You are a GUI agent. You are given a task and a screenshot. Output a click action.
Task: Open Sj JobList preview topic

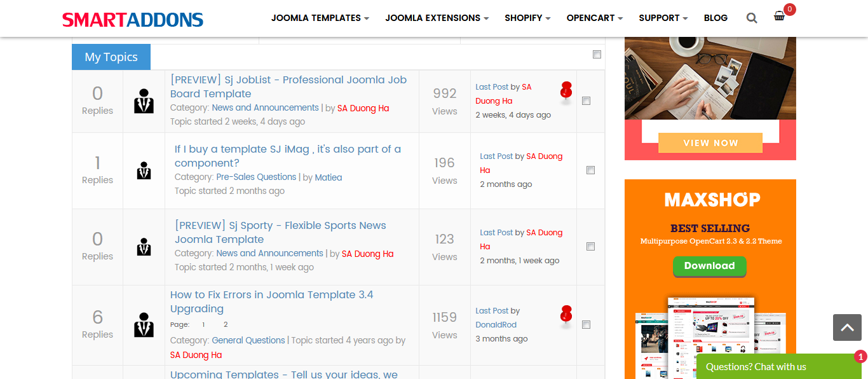(288, 86)
